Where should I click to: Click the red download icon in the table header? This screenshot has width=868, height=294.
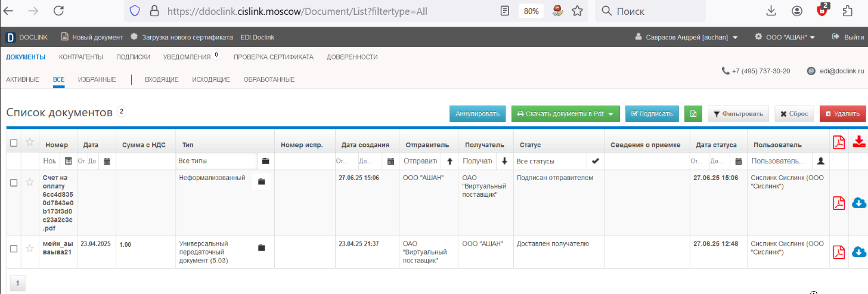pos(859,142)
